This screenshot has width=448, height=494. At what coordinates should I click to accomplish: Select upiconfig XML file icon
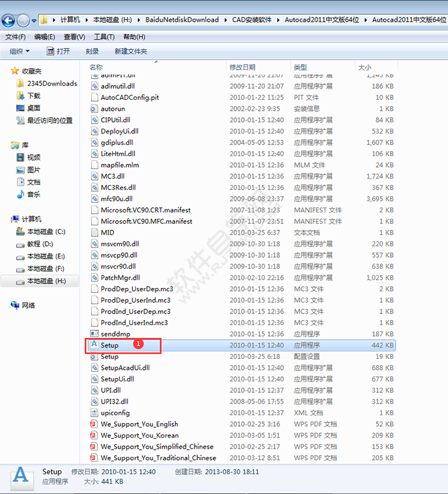94,413
